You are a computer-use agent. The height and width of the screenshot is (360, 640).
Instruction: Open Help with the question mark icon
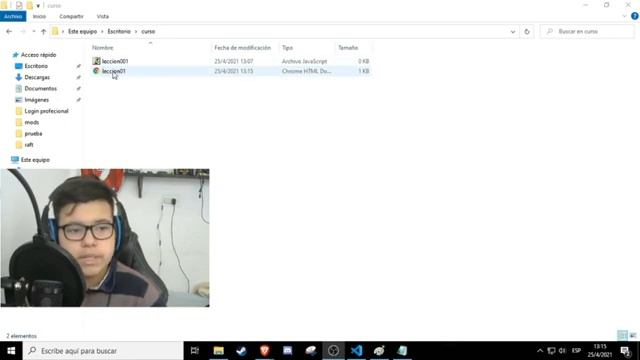(x=634, y=16)
